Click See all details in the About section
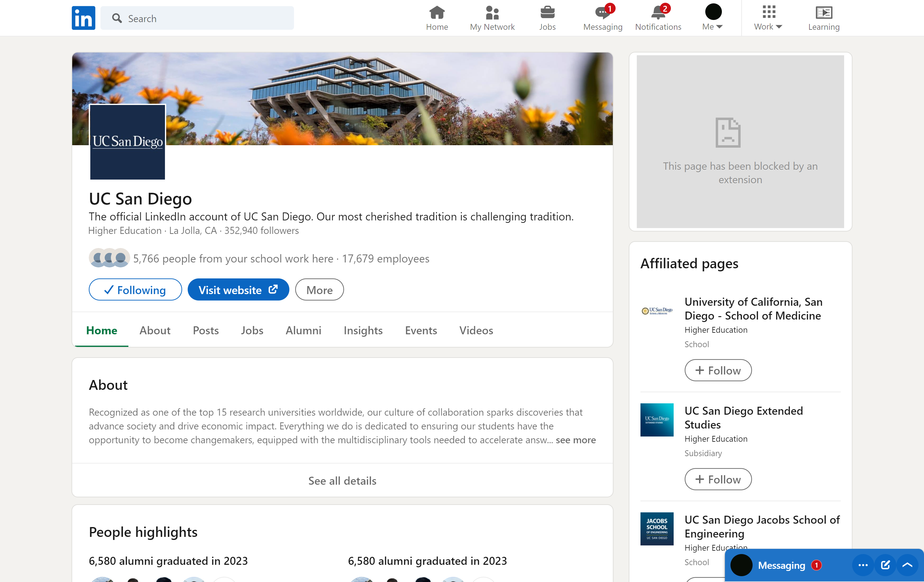This screenshot has width=924, height=582. point(342,480)
